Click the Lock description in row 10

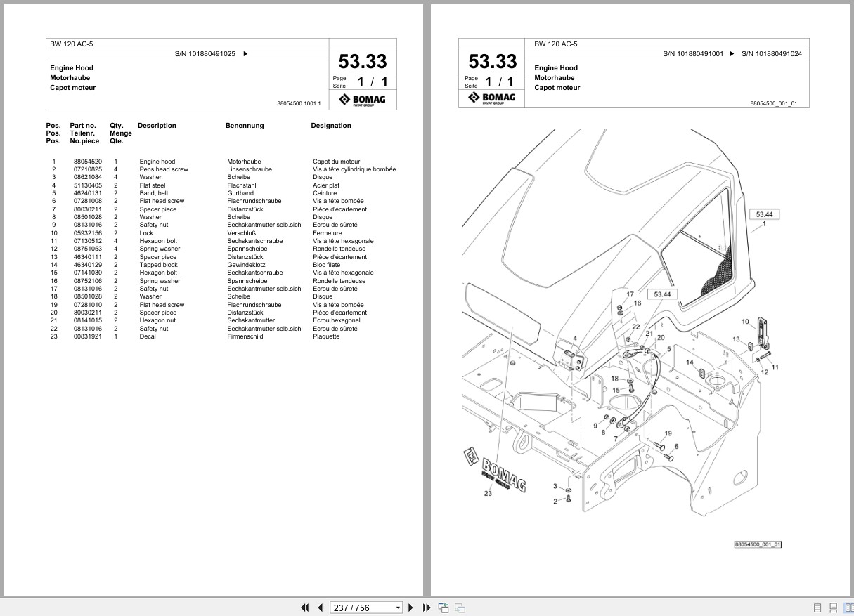pyautogui.click(x=146, y=233)
